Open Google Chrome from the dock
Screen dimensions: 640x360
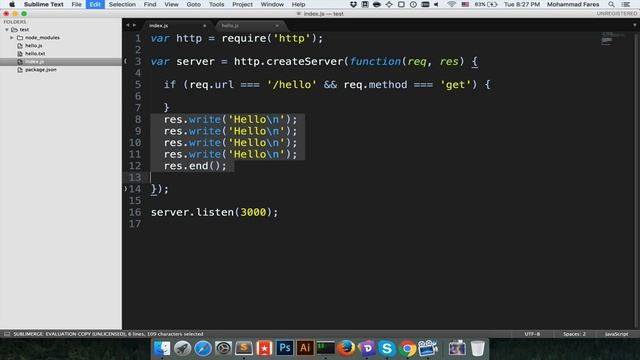point(407,348)
